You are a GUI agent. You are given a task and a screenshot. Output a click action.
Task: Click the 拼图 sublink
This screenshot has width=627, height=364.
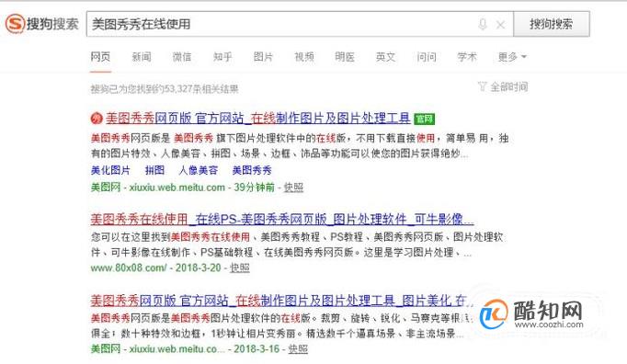(154, 170)
